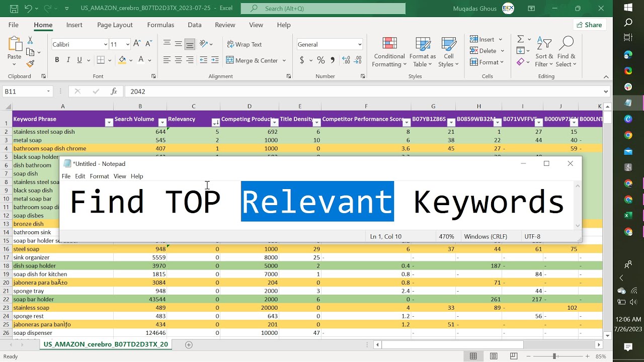Image resolution: width=644 pixels, height=362 pixels.
Task: Toggle Wrap Text option
Action: point(245,44)
